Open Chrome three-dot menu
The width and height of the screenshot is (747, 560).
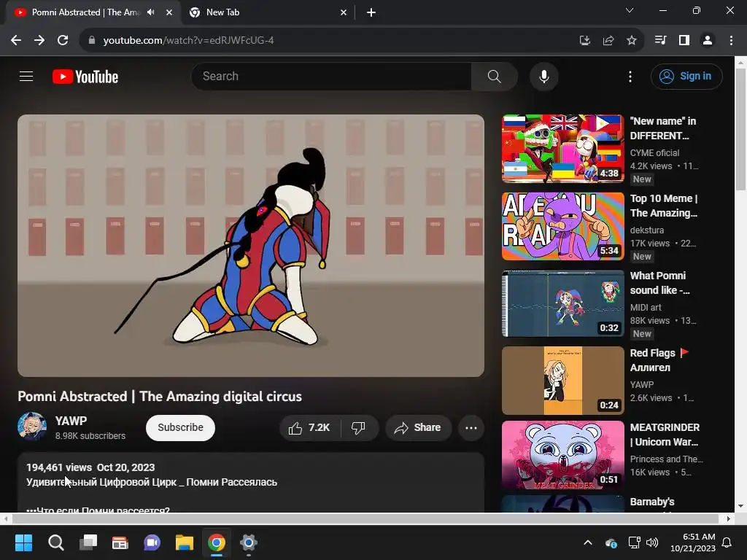coord(731,41)
